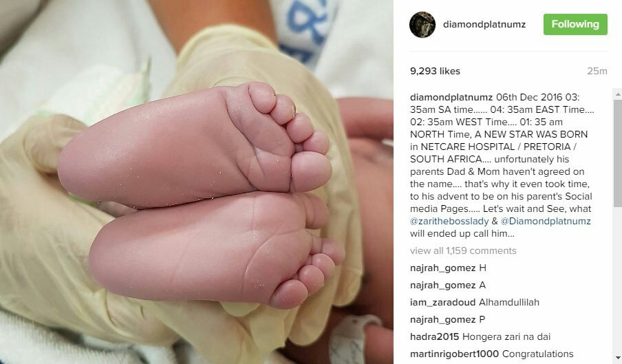Image resolution: width=622 pixels, height=364 pixels.
Task: Expand view all 1,159 comments
Action: pos(463,250)
